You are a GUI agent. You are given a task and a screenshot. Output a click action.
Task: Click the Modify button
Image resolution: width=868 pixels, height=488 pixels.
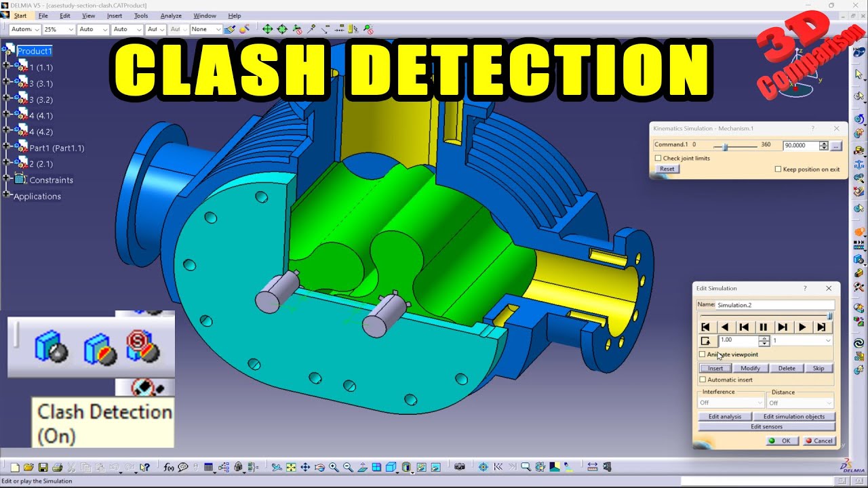pos(751,368)
